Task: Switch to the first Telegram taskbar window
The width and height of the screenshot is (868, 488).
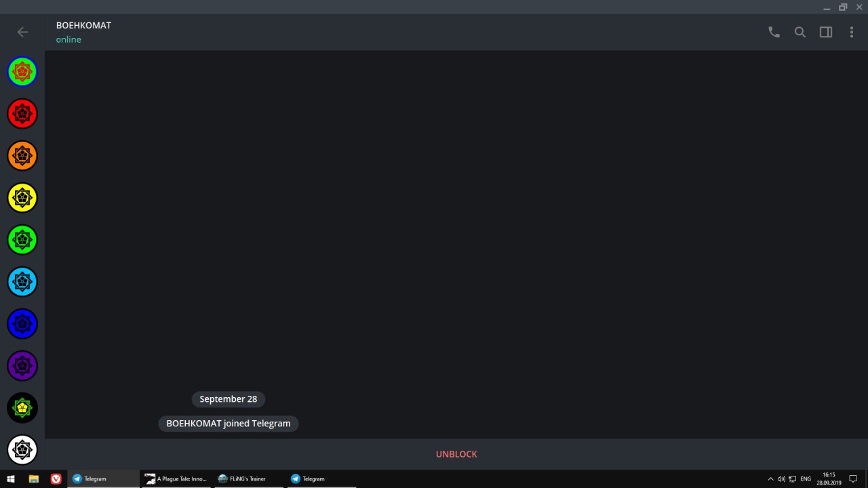Action: coord(103,479)
